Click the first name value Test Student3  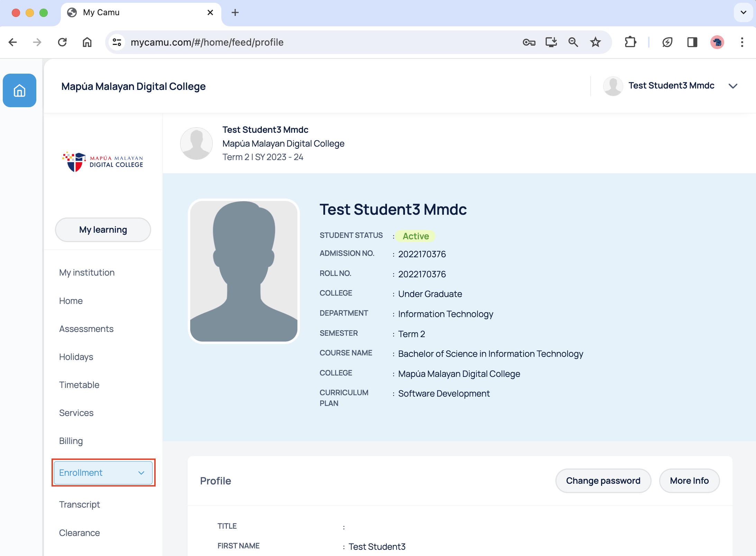tap(377, 547)
